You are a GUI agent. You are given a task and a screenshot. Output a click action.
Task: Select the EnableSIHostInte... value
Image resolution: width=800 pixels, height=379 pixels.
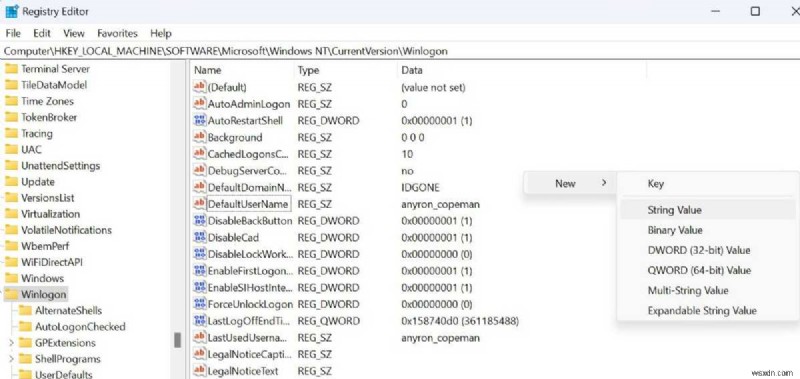click(250, 287)
